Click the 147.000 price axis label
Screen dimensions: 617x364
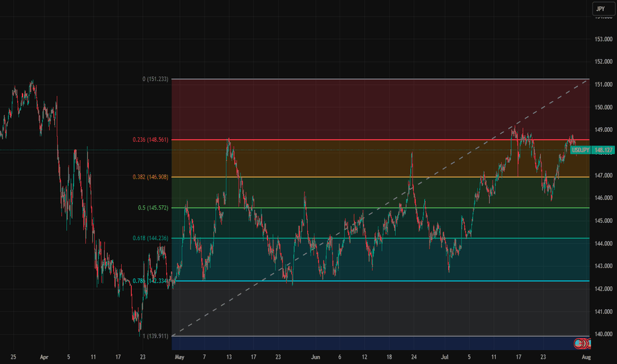(x=604, y=175)
